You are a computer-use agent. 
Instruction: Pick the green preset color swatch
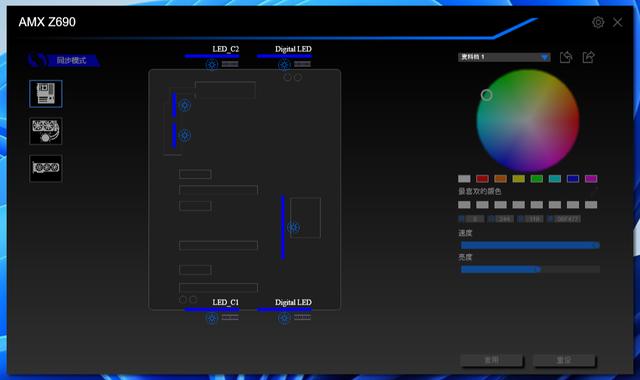(536, 179)
